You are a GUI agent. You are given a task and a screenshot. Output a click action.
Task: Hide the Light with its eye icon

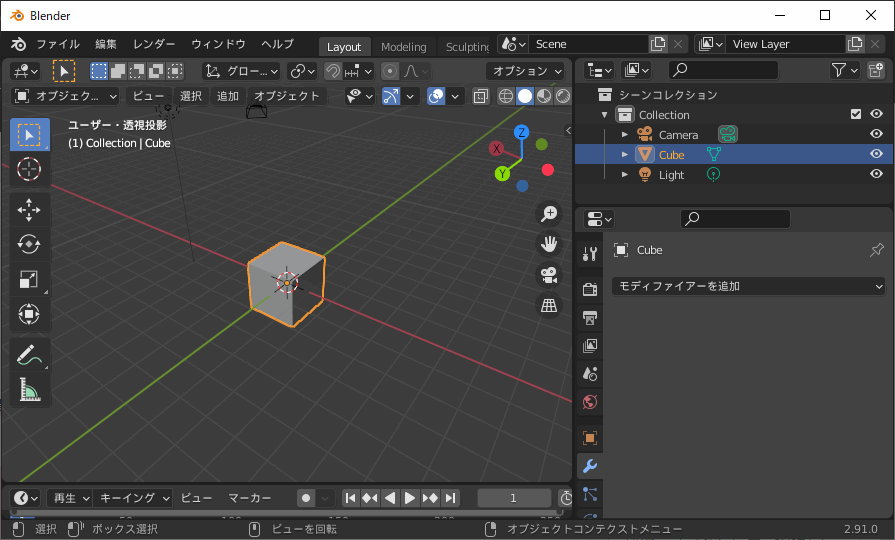(x=876, y=174)
